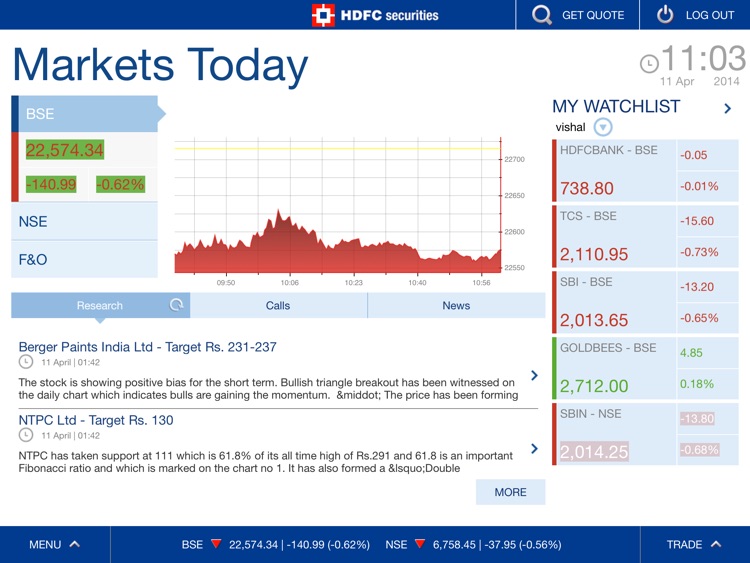The image size is (750, 563).
Task: Click SBIN percent change -0.68%
Action: (x=699, y=450)
